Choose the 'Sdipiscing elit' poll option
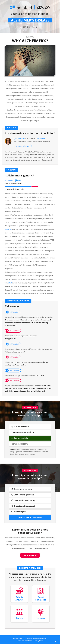The width and height of the screenshot is (60, 644). pos(30,511)
